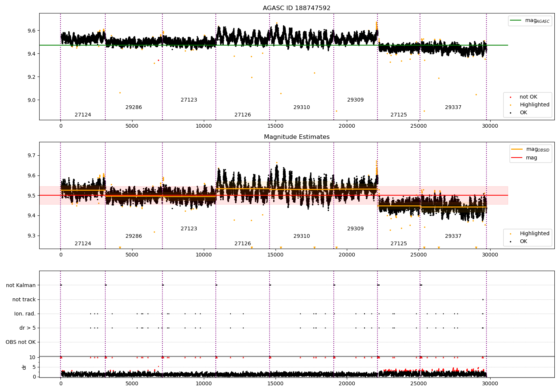
Task: Click obsid label 29337 in top plot
Action: (x=453, y=107)
